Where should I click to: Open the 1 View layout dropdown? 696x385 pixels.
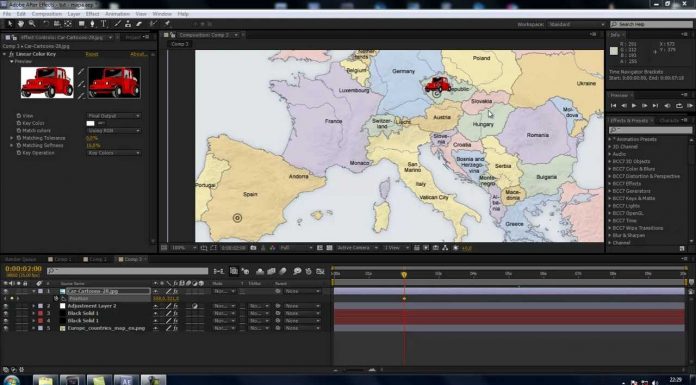point(396,248)
